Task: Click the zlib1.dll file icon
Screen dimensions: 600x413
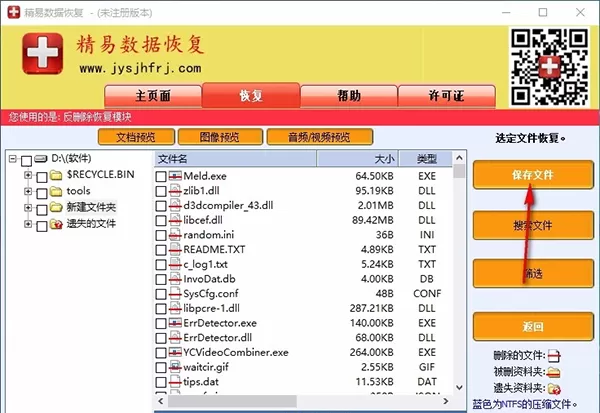Action: [175, 191]
